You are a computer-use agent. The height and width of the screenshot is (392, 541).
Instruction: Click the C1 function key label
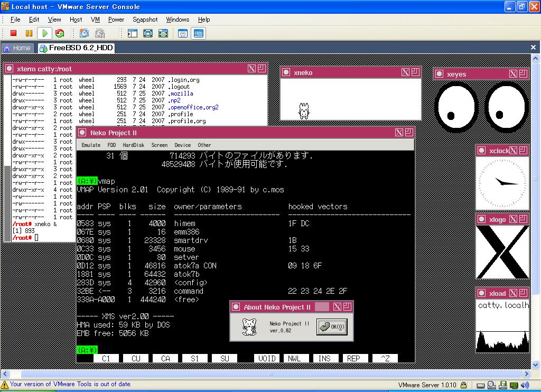click(x=106, y=359)
